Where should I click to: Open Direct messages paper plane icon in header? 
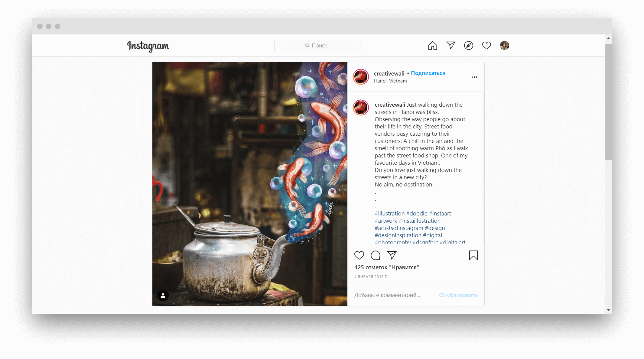450,45
